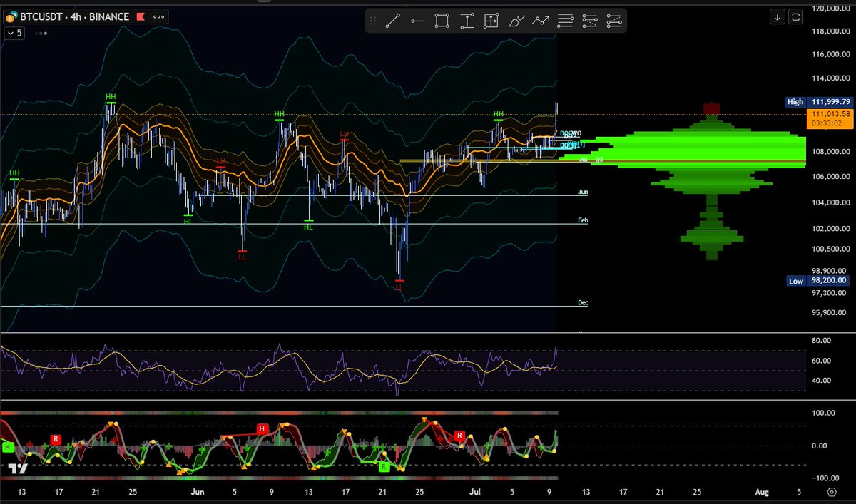Expand the hidden indicators list via the 5 chevron

14,33
